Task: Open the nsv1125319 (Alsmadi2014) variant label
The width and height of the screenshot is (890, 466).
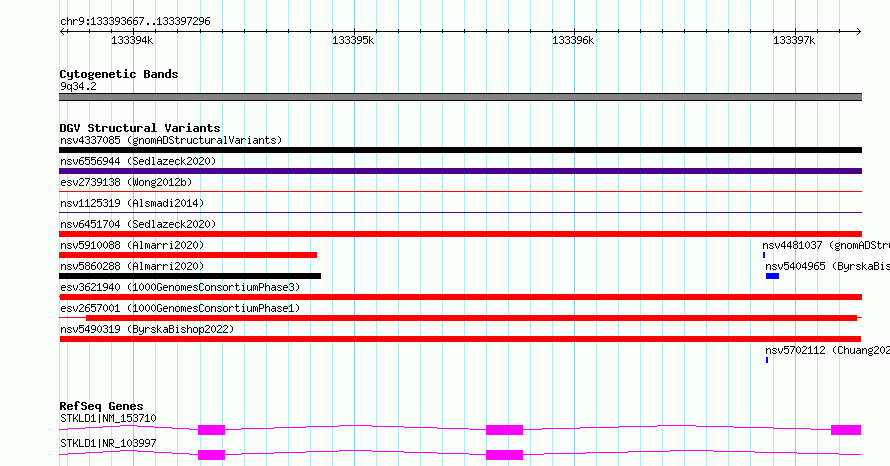Action: [132, 203]
